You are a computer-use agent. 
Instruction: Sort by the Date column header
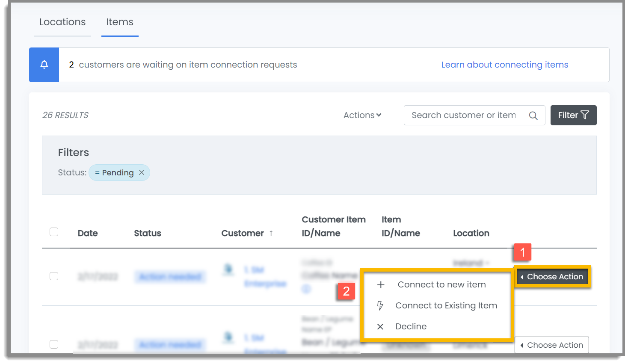tap(88, 233)
